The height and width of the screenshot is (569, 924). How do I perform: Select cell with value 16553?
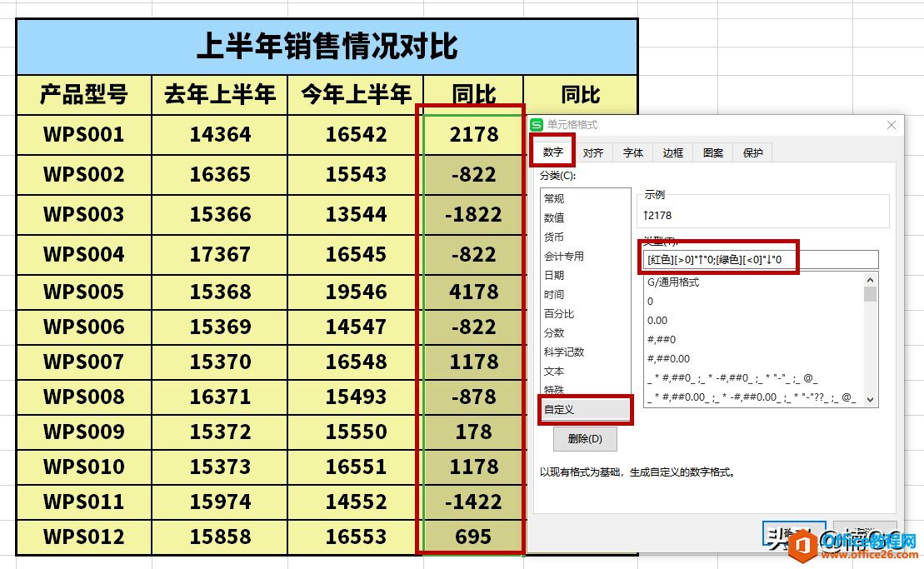tap(355, 537)
